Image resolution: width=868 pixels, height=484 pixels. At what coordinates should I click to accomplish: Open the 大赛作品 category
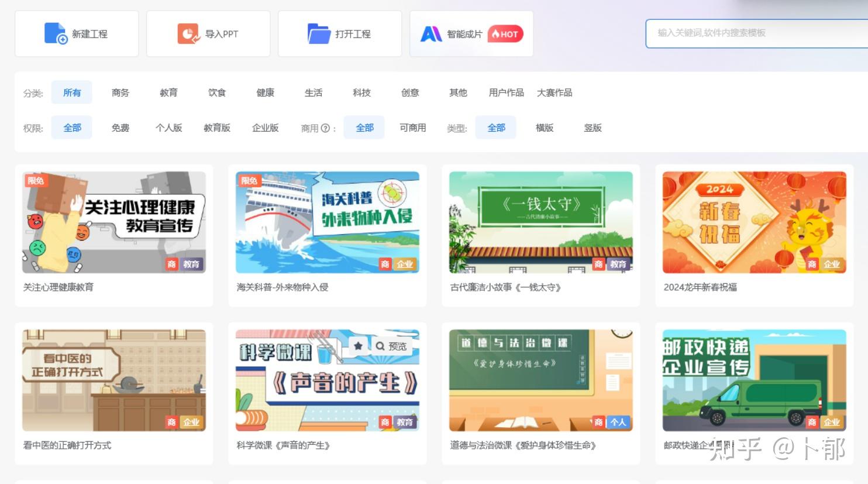click(554, 92)
